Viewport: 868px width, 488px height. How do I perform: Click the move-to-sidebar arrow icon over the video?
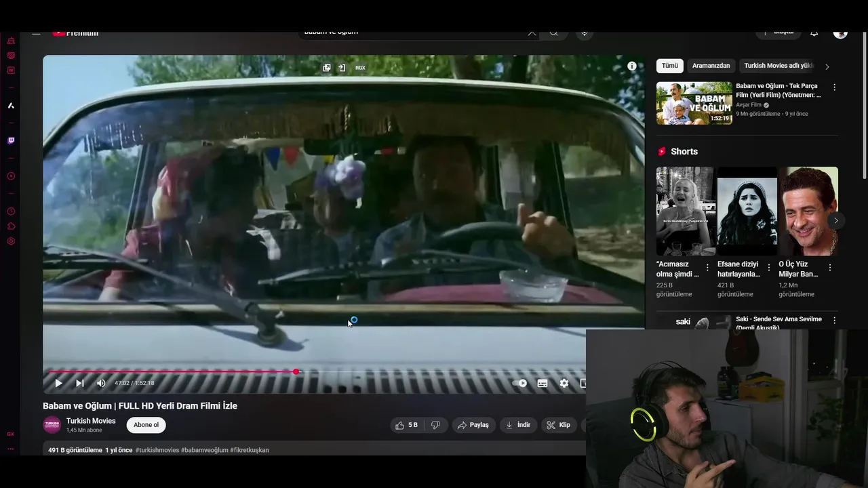[342, 68]
